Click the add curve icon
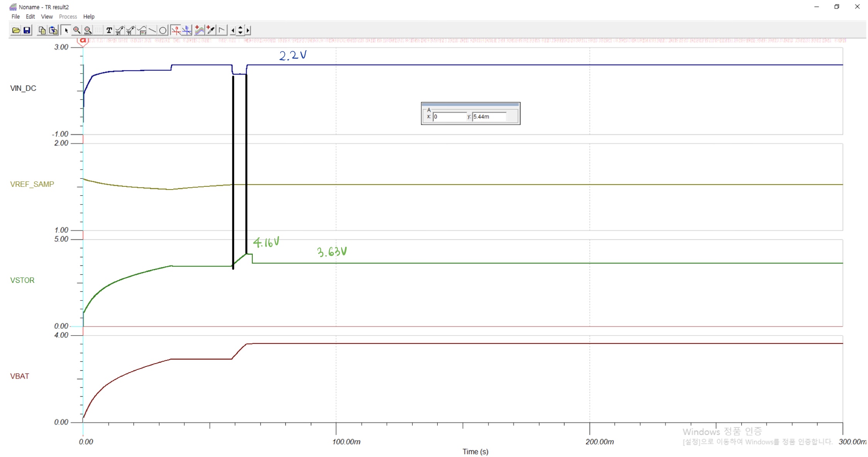868x457 pixels. (x=199, y=30)
